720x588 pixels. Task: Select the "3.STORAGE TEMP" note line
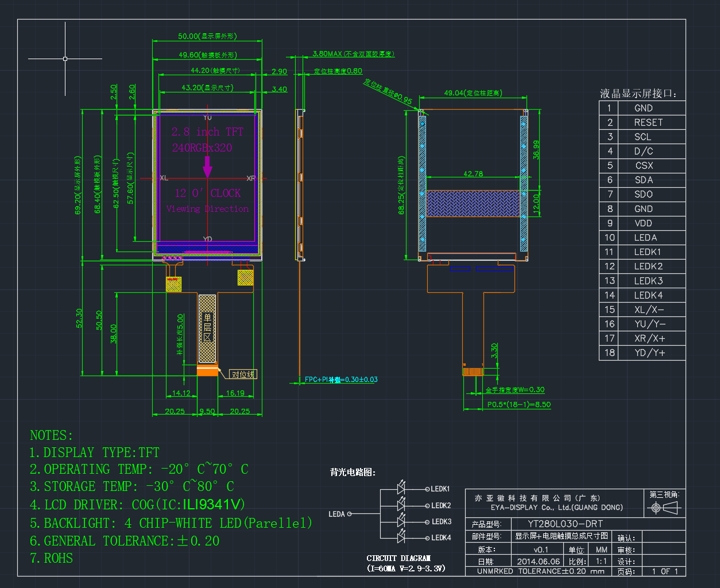click(x=132, y=486)
